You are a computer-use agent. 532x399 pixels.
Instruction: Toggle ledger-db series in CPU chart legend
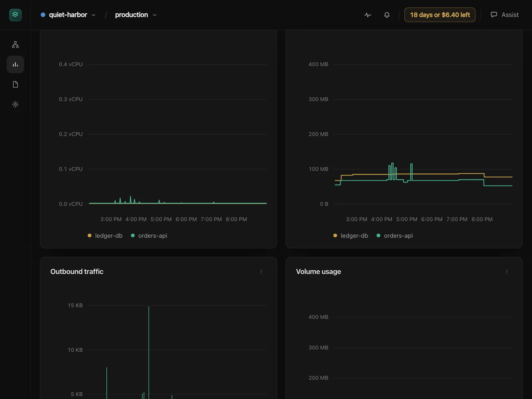105,236
